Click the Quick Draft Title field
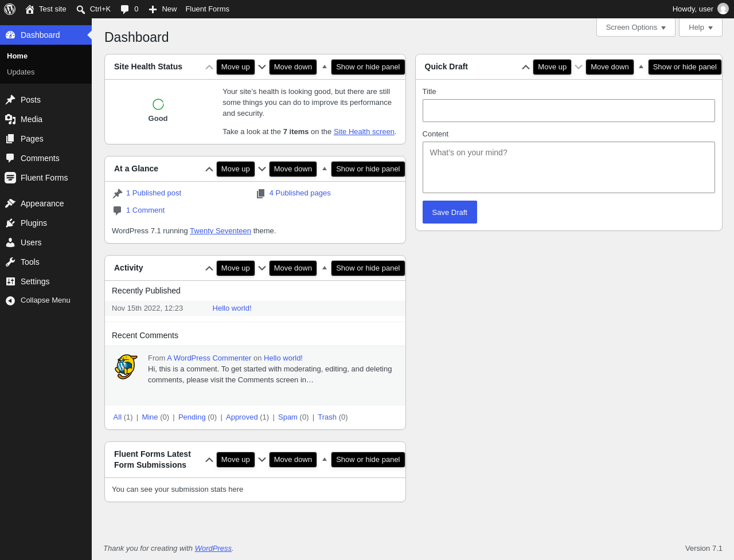 pos(569,111)
